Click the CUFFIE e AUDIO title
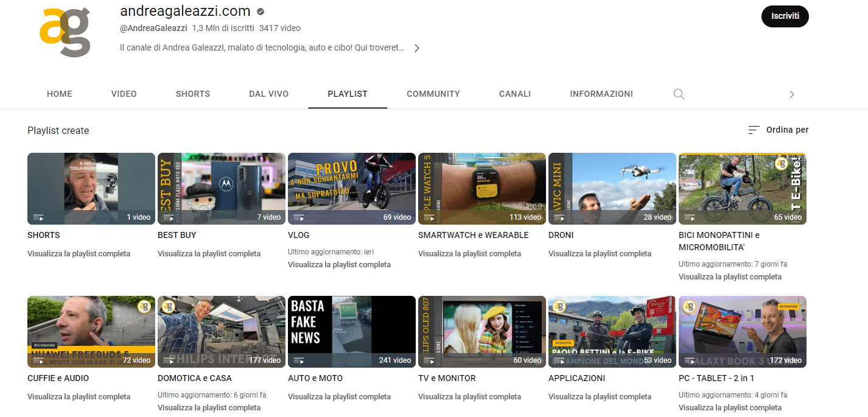 pos(58,378)
